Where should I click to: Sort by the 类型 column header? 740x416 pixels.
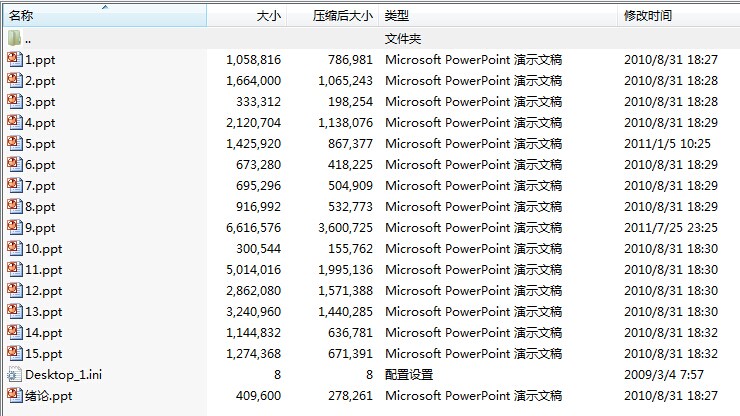pos(498,16)
